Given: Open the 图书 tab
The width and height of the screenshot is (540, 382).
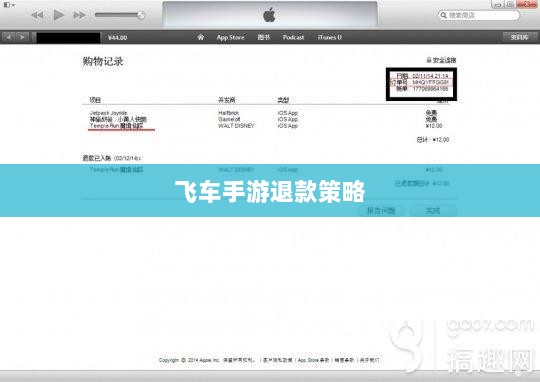Looking at the screenshot, I should 264,37.
